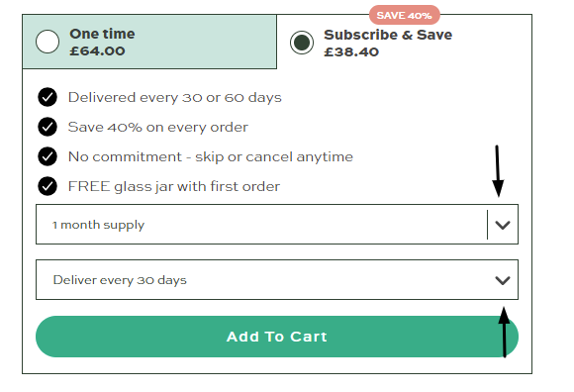Viewport: 574px width, 392px height.
Task: Click the £38.40 subscription price
Action: point(351,52)
